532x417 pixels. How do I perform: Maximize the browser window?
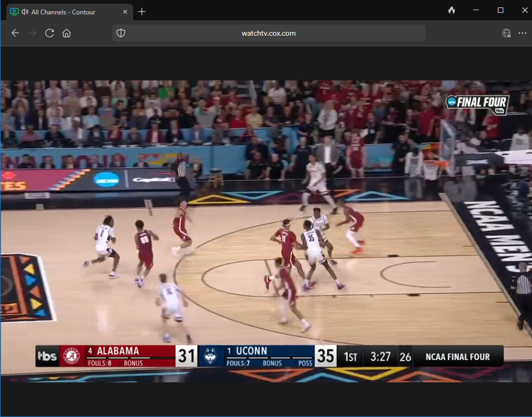click(x=501, y=10)
